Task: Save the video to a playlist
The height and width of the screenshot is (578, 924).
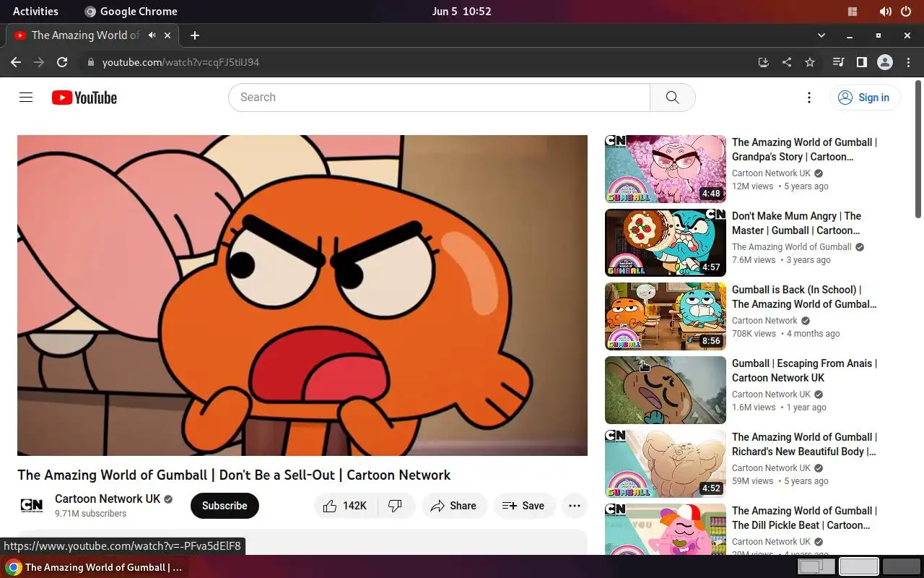Action: pos(523,506)
